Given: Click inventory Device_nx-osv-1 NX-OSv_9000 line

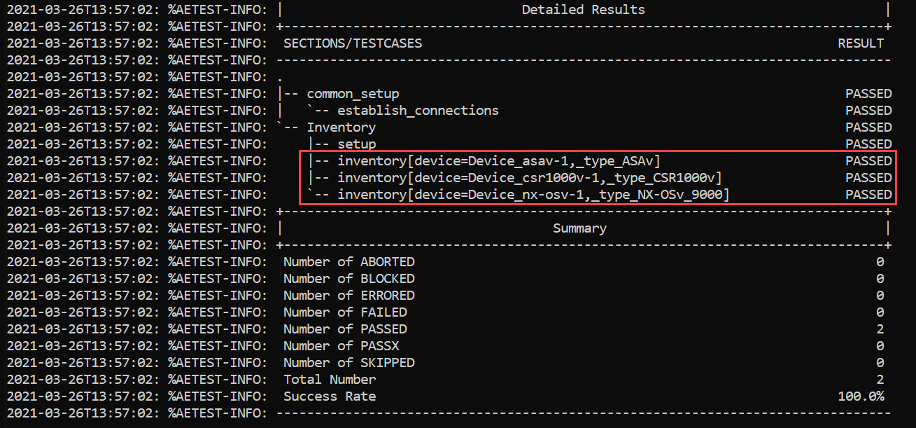Looking at the screenshot, I should [533, 194].
